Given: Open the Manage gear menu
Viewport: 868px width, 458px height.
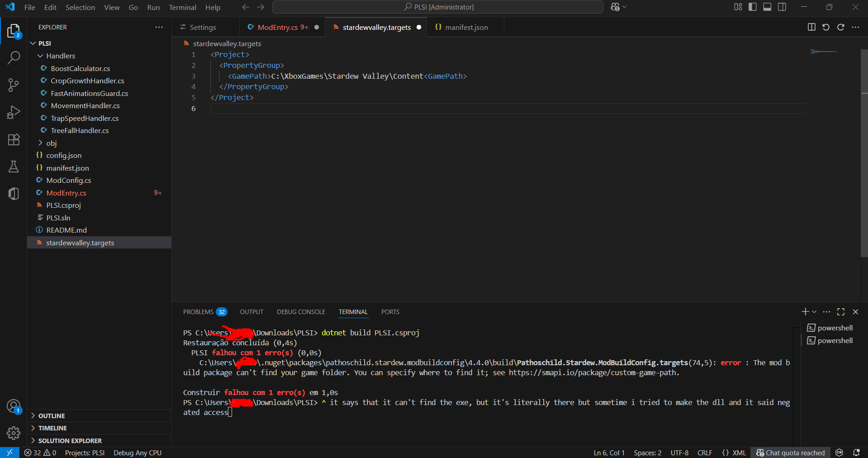Looking at the screenshot, I should click(x=14, y=433).
